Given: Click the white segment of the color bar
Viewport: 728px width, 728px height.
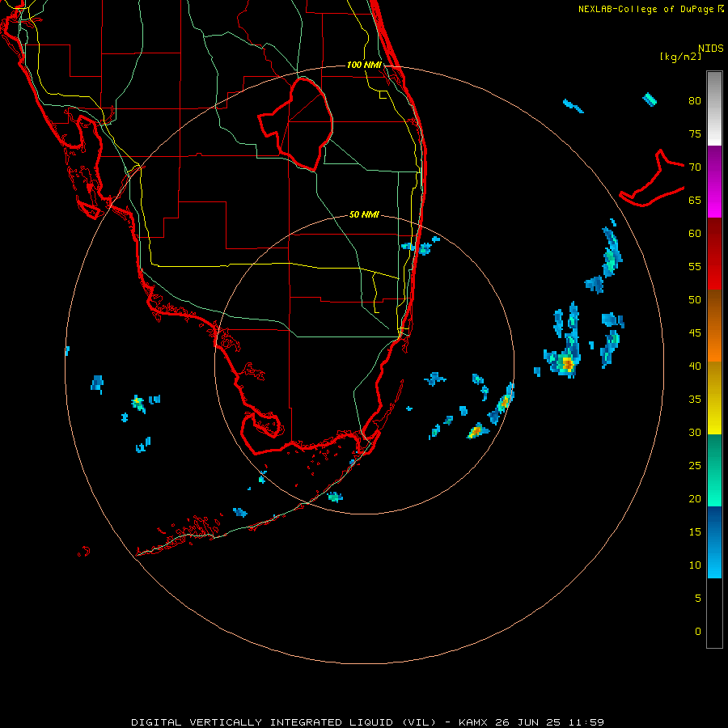Looking at the screenshot, I should pos(714,108).
